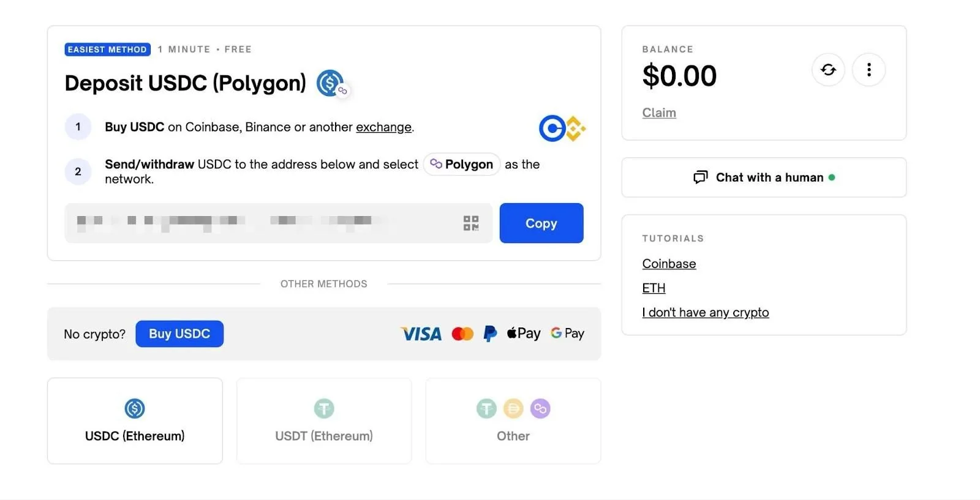The width and height of the screenshot is (980, 500).
Task: Click the Binance logo icon in step 1
Action: pyautogui.click(x=576, y=129)
